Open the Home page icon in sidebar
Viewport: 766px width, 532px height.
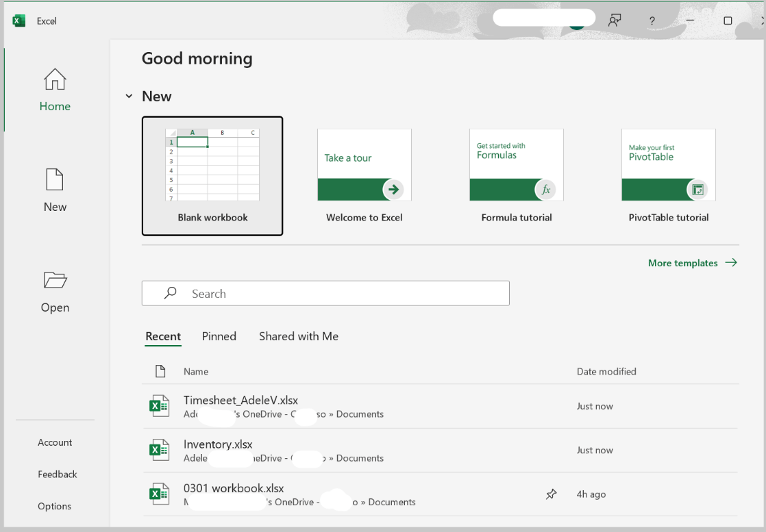[x=55, y=79]
